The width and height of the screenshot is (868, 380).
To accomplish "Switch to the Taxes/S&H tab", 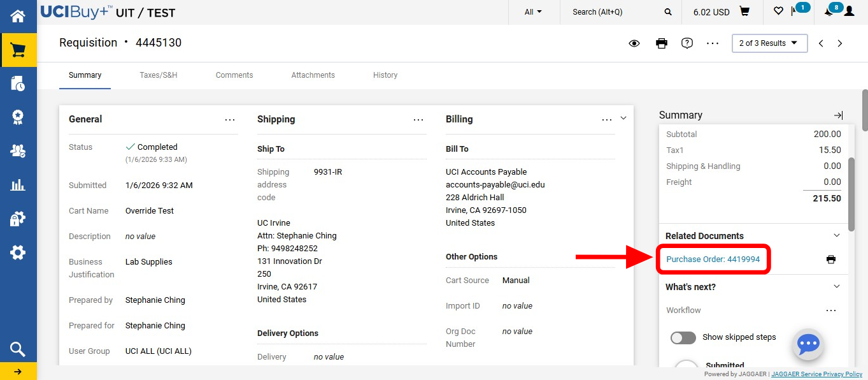I will coord(158,75).
